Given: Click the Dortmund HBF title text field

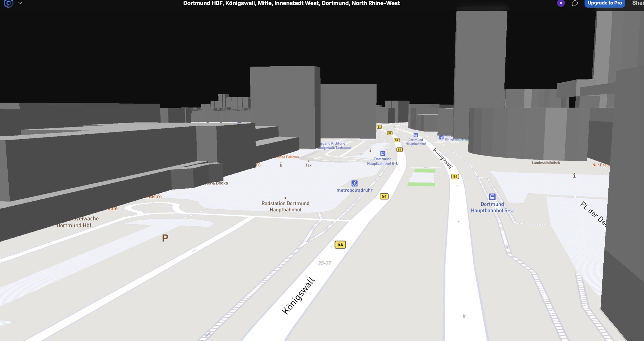Looking at the screenshot, I should 291,3.
